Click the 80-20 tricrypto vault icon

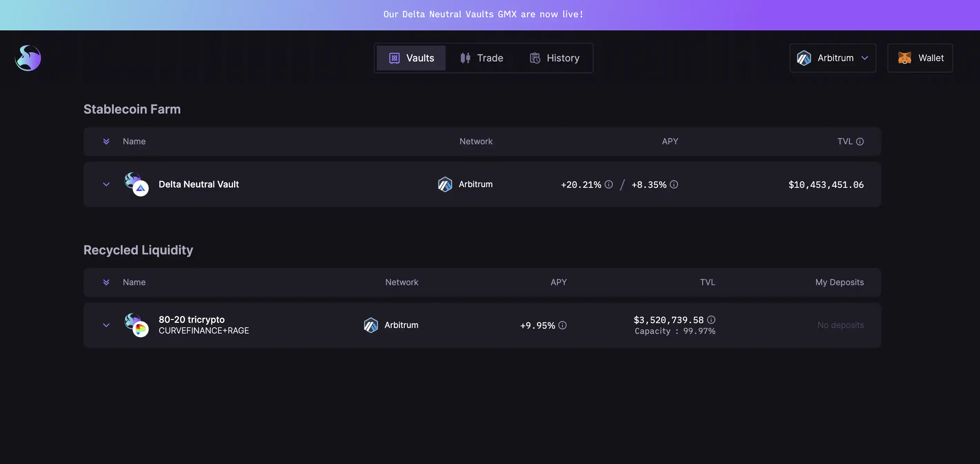(137, 325)
